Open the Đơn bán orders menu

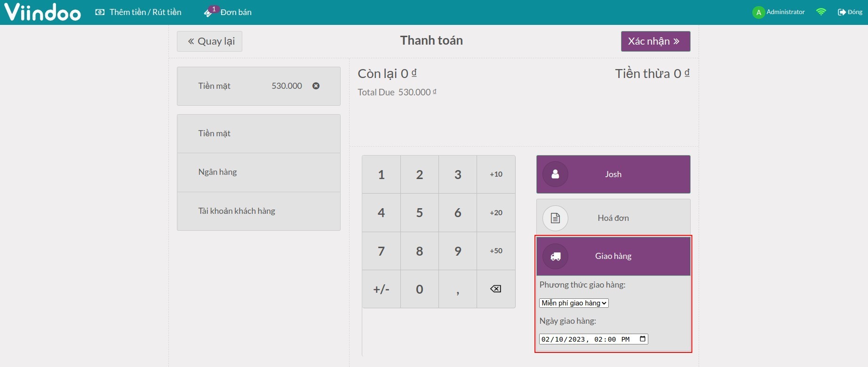coord(229,12)
